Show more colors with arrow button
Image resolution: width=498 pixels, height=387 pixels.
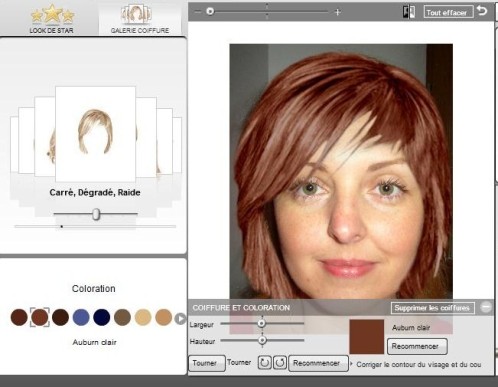click(x=180, y=319)
